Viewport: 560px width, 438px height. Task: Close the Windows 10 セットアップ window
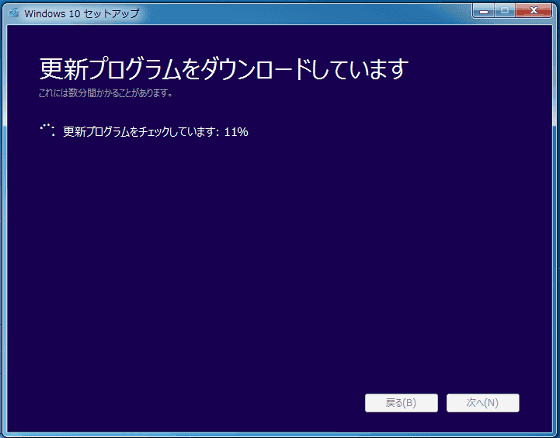[533, 10]
